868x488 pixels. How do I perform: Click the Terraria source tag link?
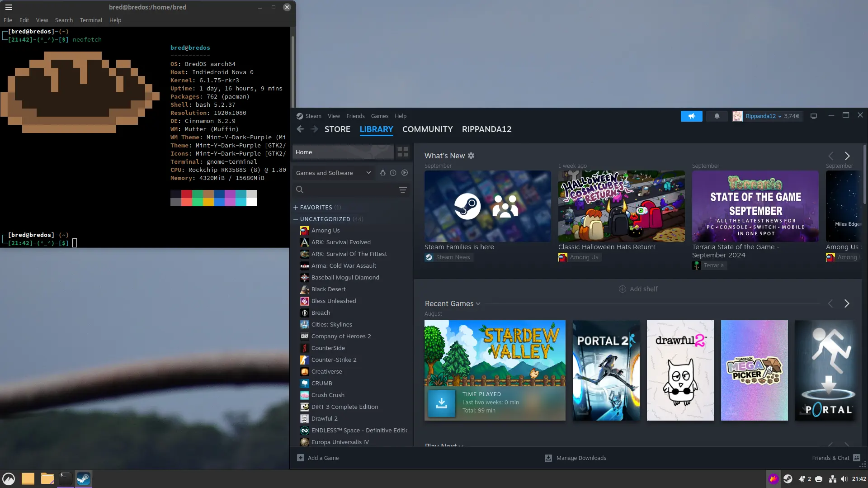click(709, 265)
